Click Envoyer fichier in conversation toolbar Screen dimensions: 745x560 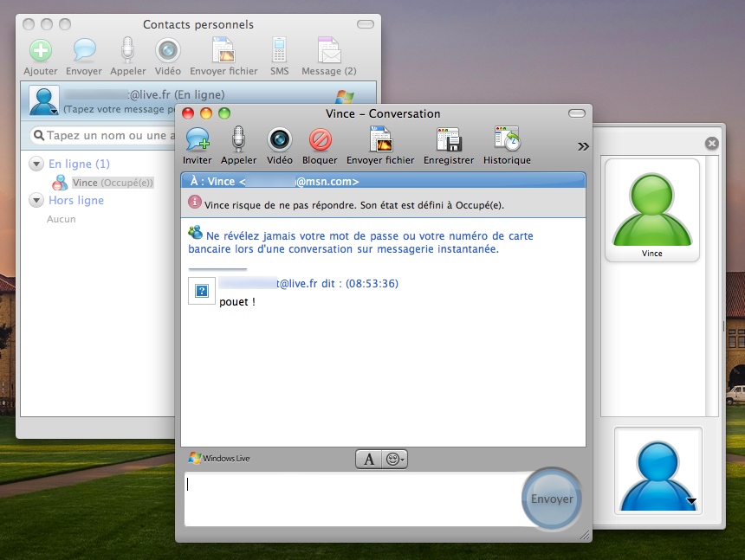point(380,140)
